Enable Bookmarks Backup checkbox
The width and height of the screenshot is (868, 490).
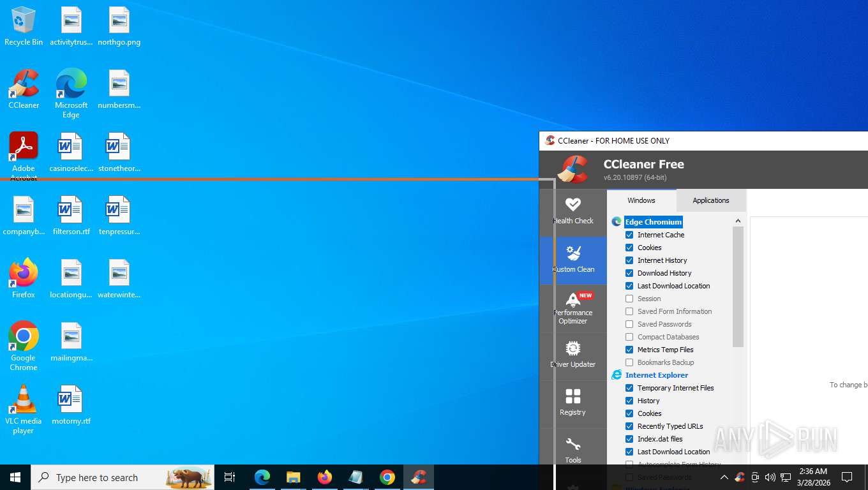pyautogui.click(x=629, y=362)
